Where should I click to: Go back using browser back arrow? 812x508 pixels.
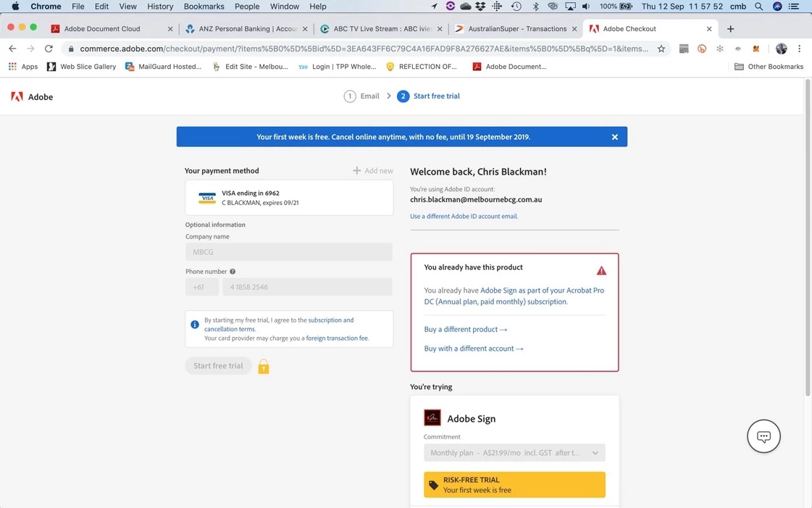pyautogui.click(x=12, y=49)
